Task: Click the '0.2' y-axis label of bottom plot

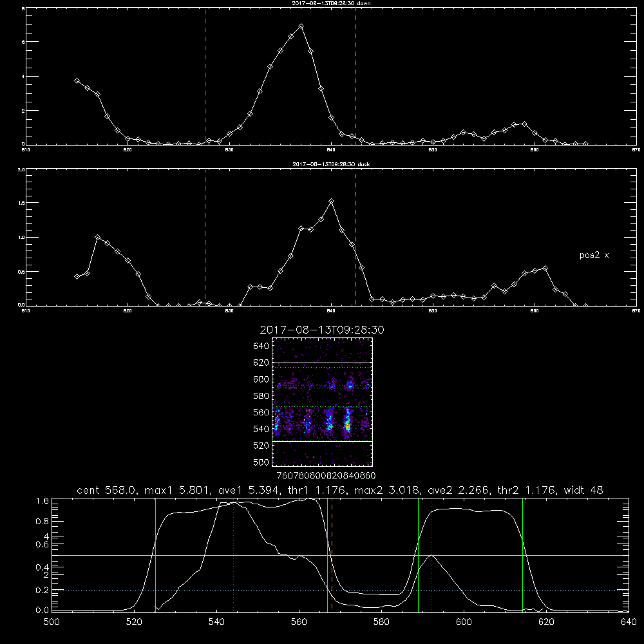Action: click(x=43, y=590)
